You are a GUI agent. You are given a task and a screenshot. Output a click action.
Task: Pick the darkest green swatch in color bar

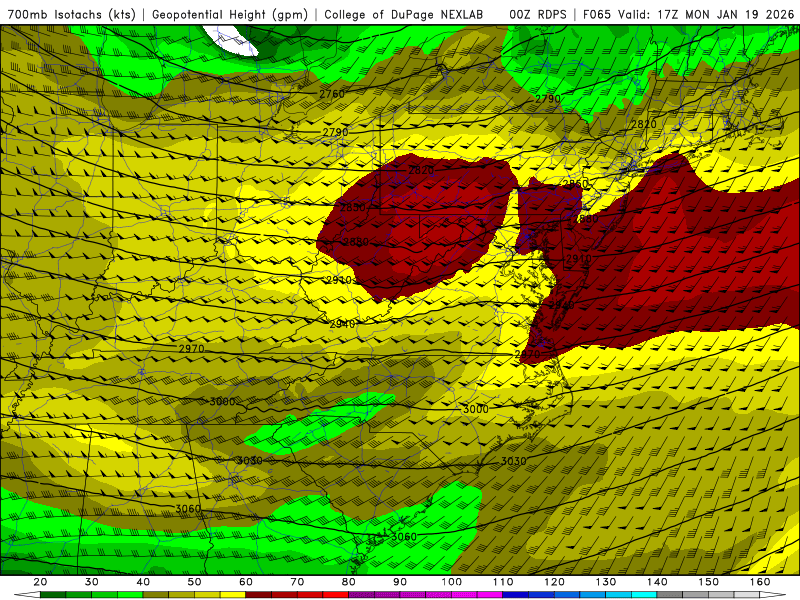pos(53,595)
